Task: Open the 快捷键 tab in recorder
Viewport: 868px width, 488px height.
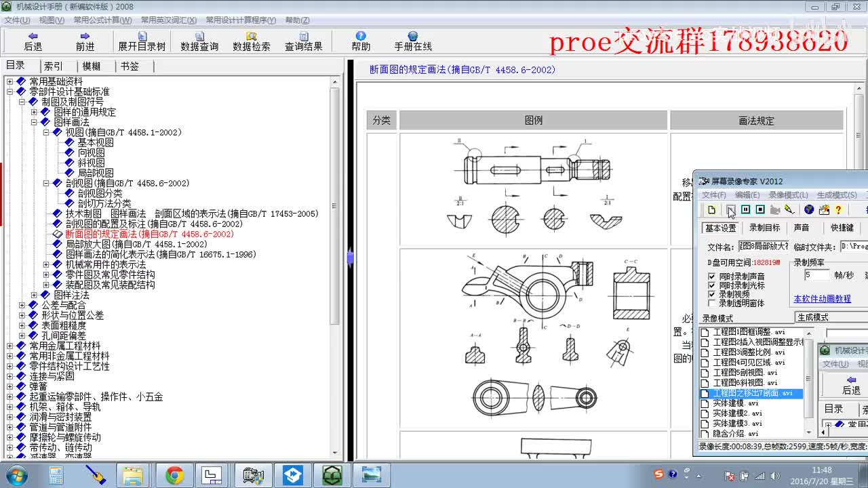Action: coord(842,228)
